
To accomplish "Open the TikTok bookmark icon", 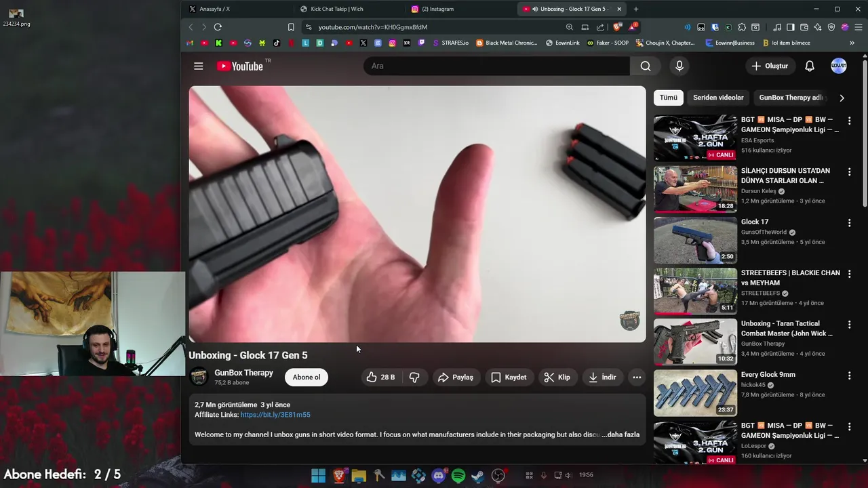I will point(277,43).
